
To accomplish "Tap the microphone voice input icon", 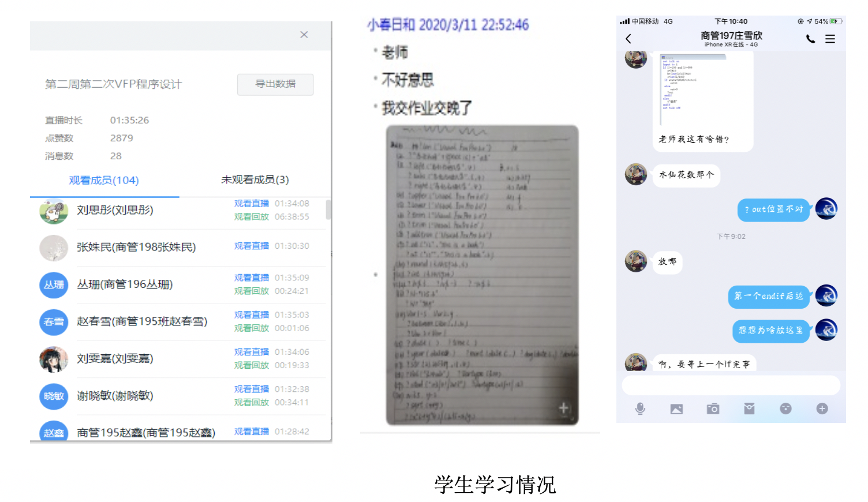I will [640, 409].
